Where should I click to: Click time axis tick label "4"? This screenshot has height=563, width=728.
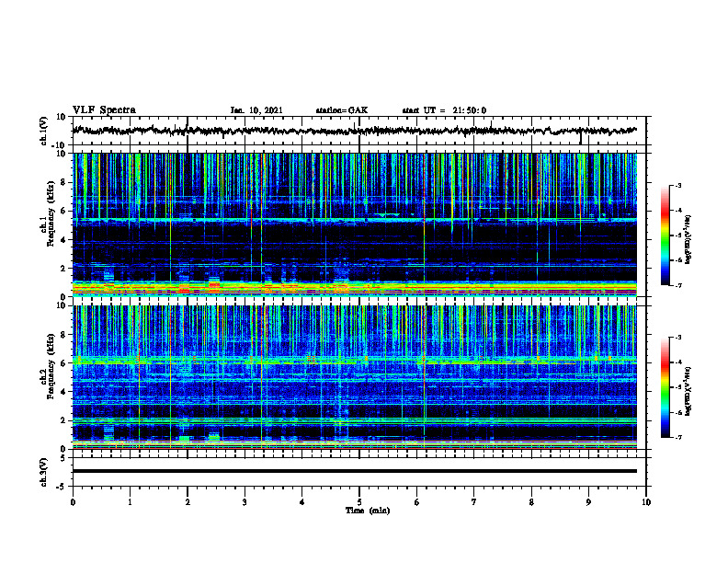302,502
